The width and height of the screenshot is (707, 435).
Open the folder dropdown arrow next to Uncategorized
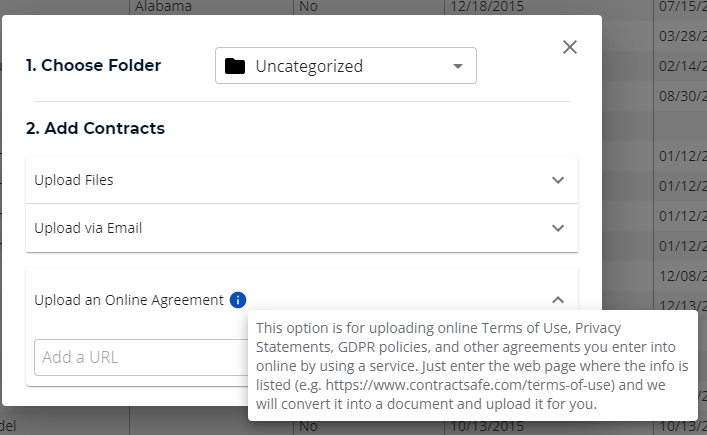click(458, 66)
